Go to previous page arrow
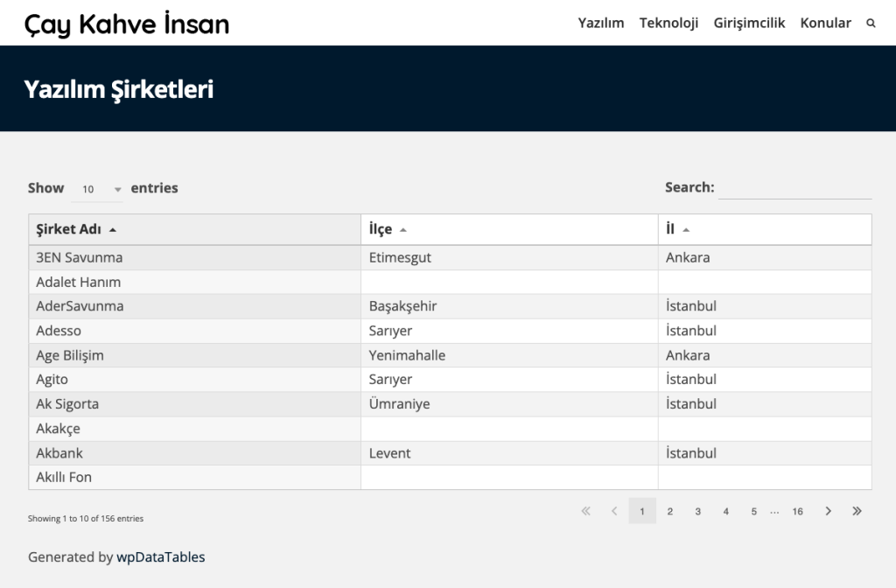This screenshot has width=896, height=588. (x=614, y=511)
